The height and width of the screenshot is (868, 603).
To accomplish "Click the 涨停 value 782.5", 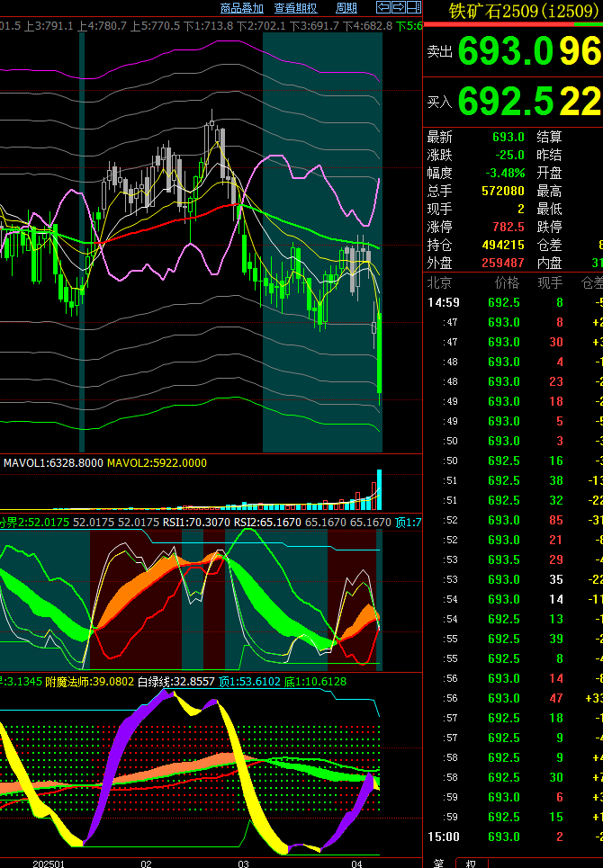I will click(508, 227).
